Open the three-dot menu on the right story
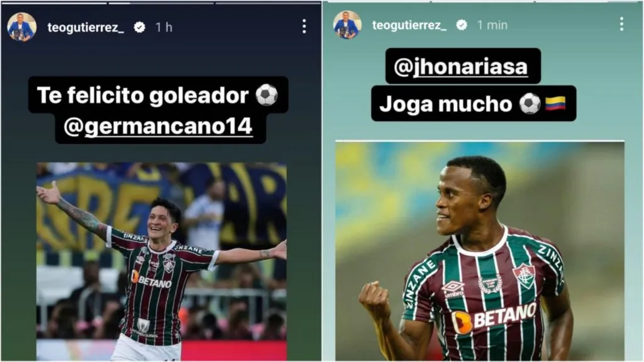Image resolution: width=644 pixels, height=362 pixels. [x=621, y=24]
